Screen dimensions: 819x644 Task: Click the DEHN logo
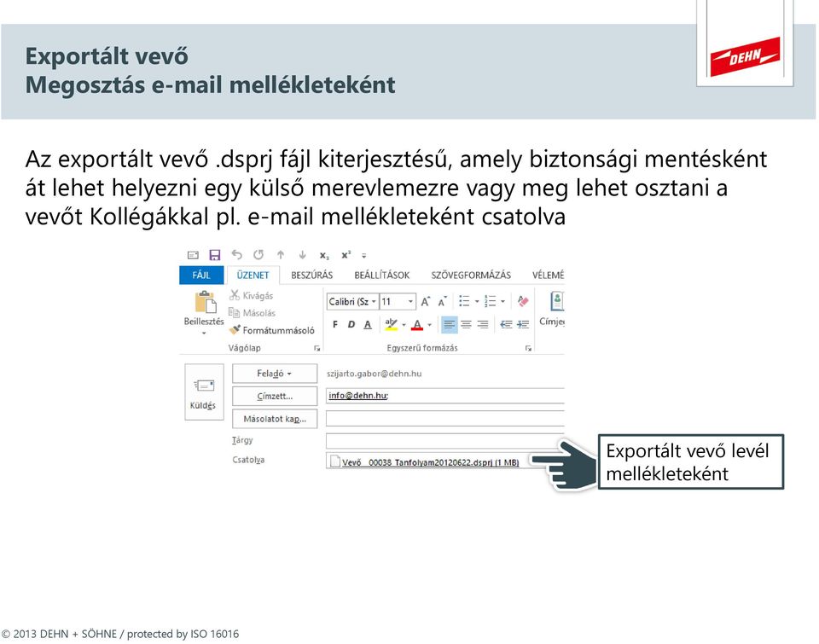(745, 57)
